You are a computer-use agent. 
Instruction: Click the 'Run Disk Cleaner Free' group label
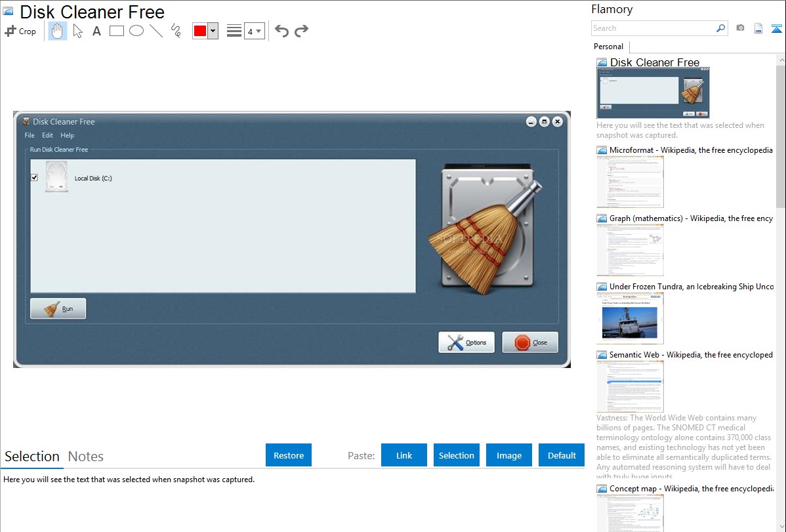coord(58,150)
